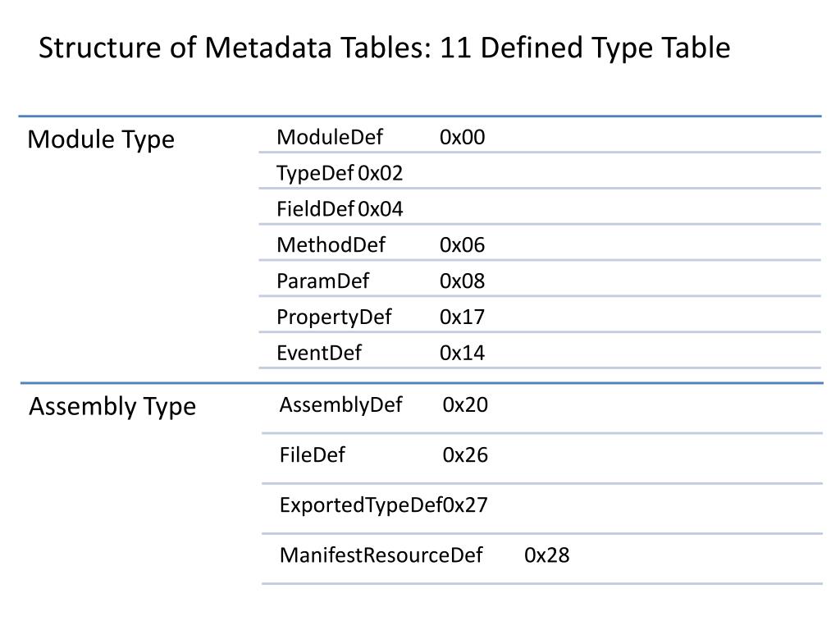Click the ModuleDef row label
Image resolution: width=840 pixels, height=630 pixels.
click(330, 137)
